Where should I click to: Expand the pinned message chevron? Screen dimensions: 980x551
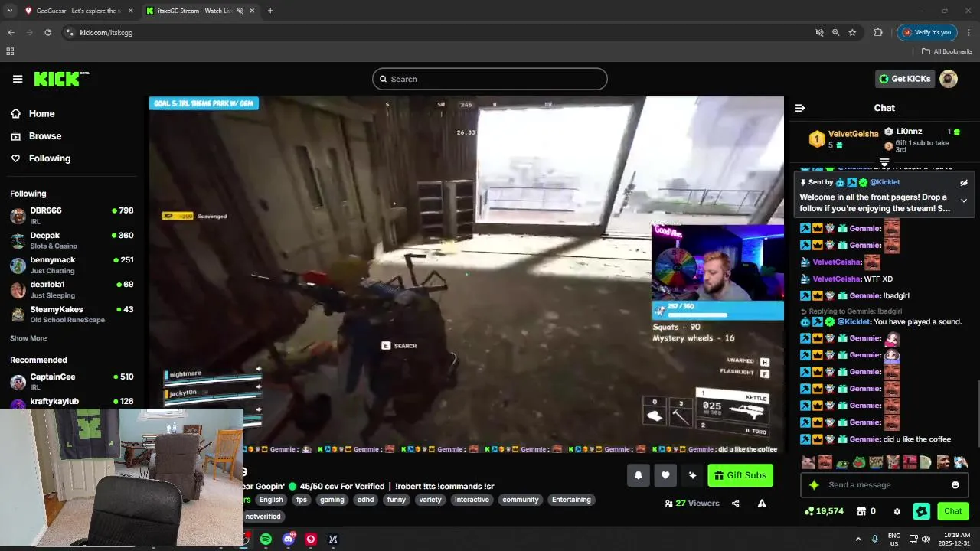click(x=964, y=201)
